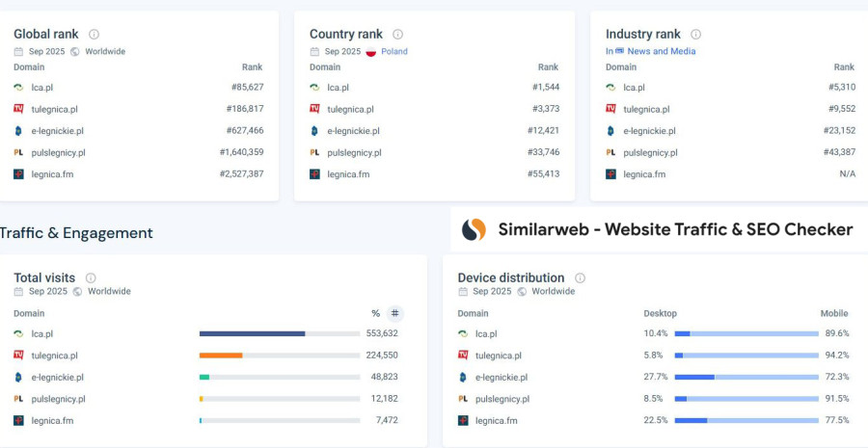This screenshot has height=448, width=868.
Task: Click the info icon next to Global rank
Action: (x=94, y=35)
